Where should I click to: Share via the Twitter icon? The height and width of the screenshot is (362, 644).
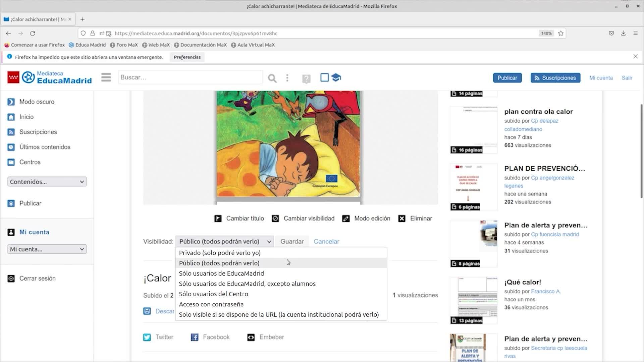coord(147,337)
